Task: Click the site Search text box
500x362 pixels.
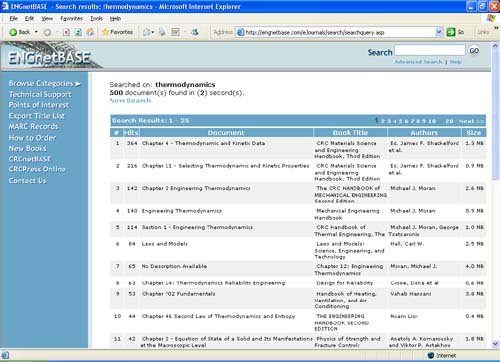Action: [430, 51]
